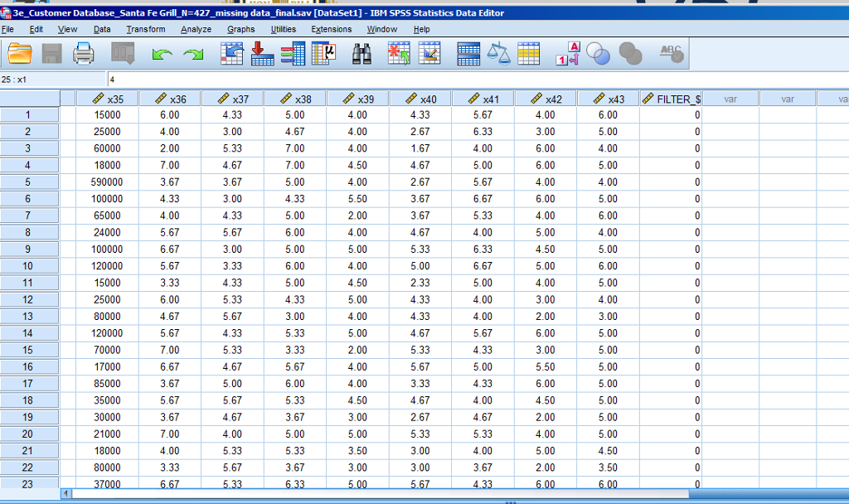Open the Edit menu

pyautogui.click(x=36, y=29)
